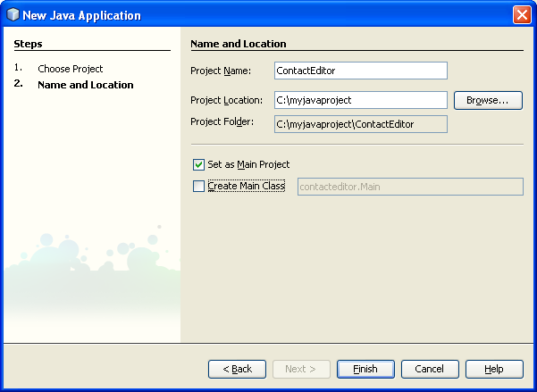Click the NetBeans cube icon in title bar
The height and width of the screenshot is (392, 537).
(x=13, y=15)
